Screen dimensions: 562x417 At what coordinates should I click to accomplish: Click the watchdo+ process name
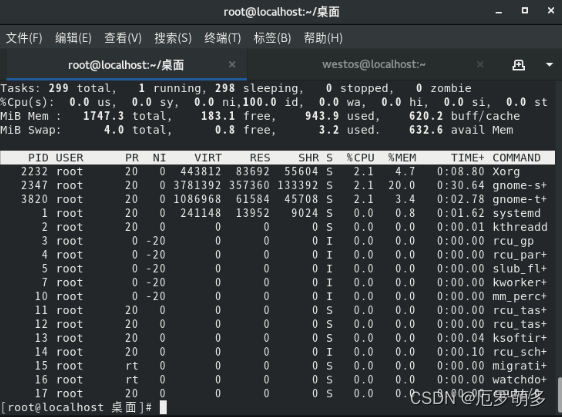click(519, 380)
